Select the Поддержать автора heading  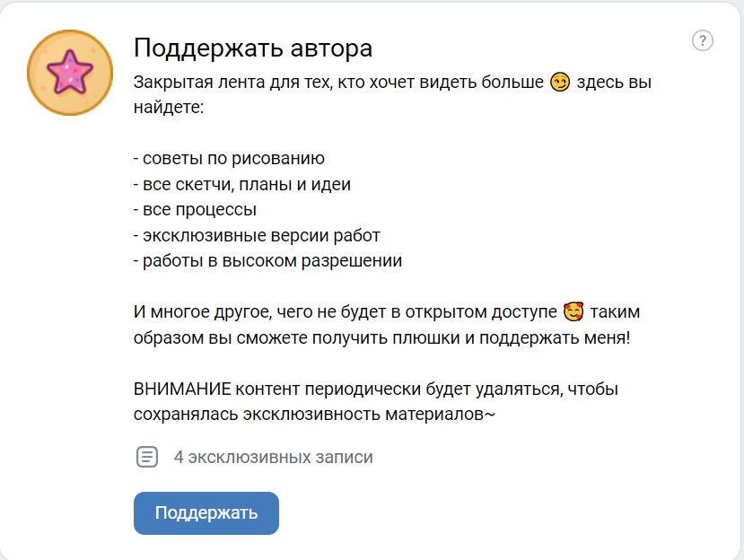253,48
